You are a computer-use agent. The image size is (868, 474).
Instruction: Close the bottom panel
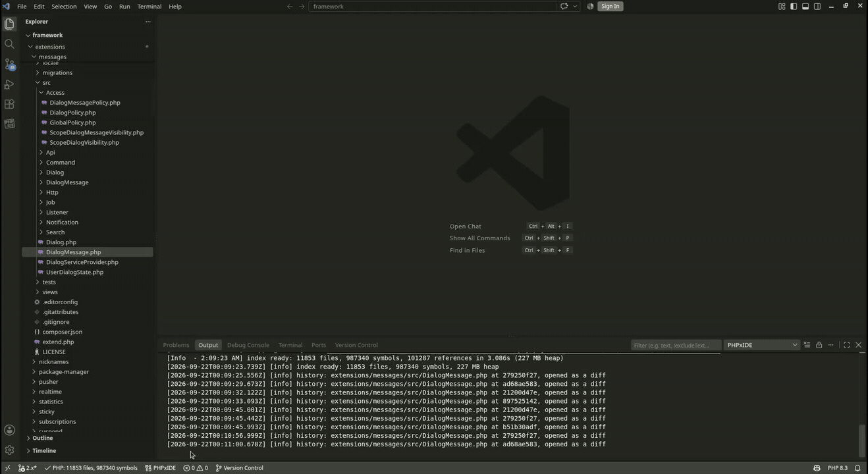858,345
